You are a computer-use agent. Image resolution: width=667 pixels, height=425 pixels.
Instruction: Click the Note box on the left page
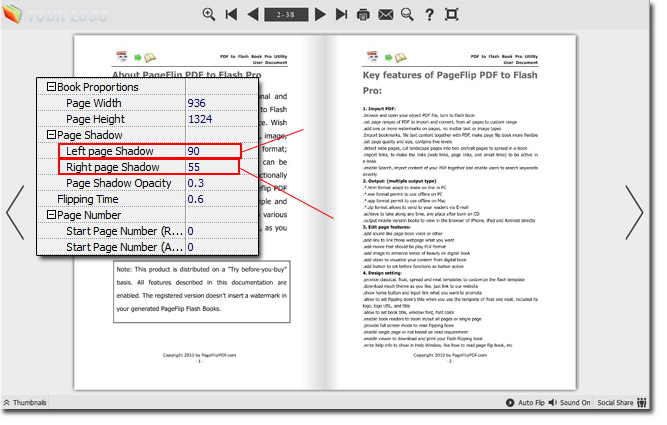pos(202,292)
